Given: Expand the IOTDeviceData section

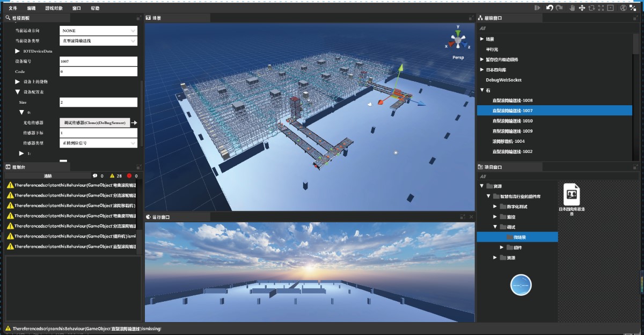Looking at the screenshot, I should [18, 51].
